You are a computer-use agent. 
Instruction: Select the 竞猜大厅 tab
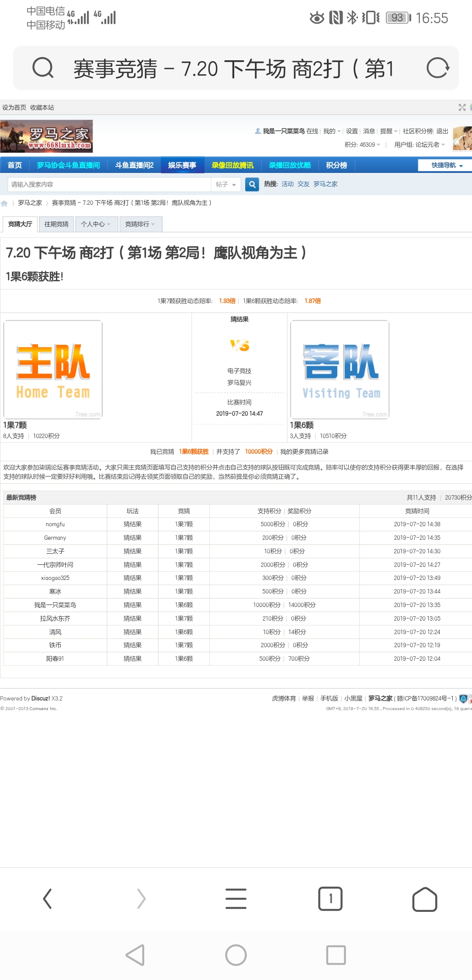(x=20, y=224)
